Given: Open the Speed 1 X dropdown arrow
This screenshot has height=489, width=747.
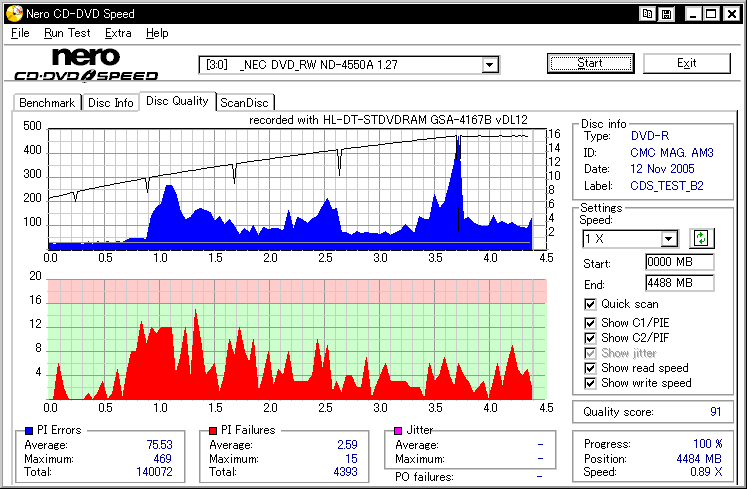Looking at the screenshot, I should (669, 238).
